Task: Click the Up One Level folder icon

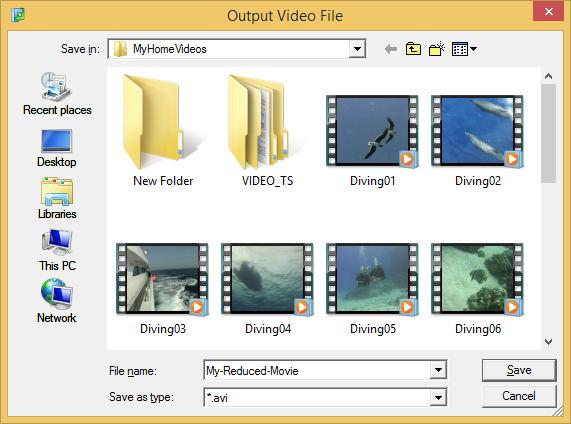Action: [413, 49]
